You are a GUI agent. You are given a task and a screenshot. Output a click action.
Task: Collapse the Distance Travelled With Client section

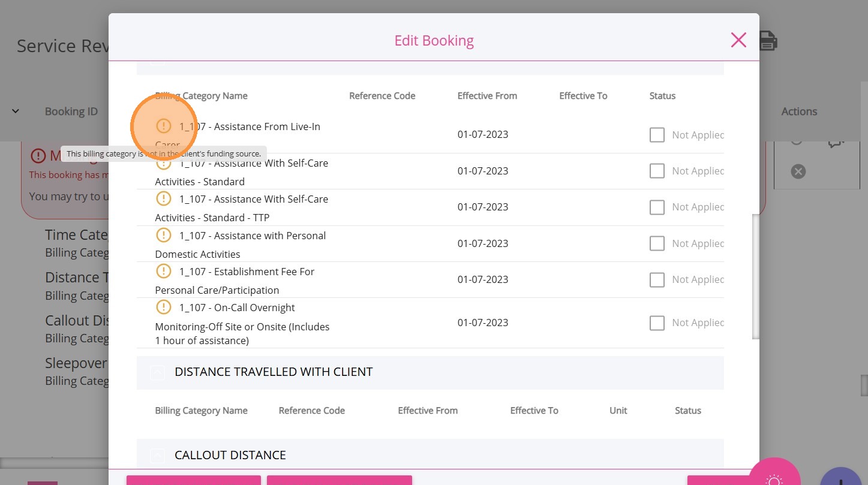[157, 372]
